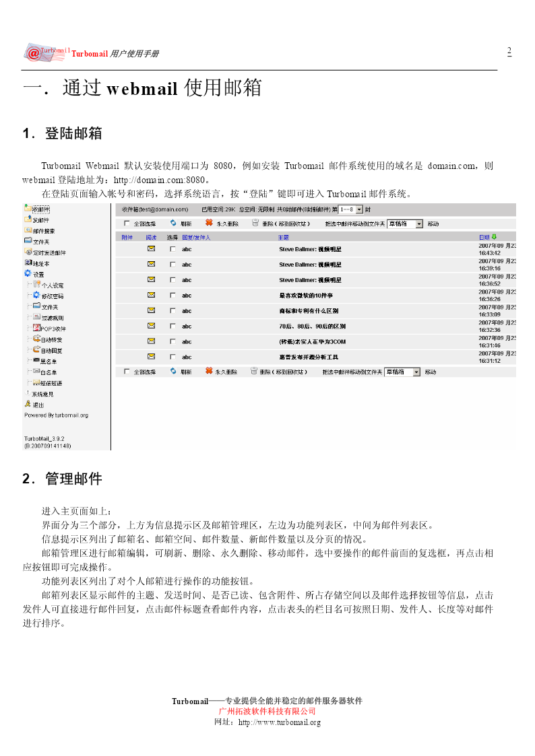Check the box for the 16:36:52 Steve Ballmer mail
The height and width of the screenshot is (756, 535).
(x=172, y=280)
